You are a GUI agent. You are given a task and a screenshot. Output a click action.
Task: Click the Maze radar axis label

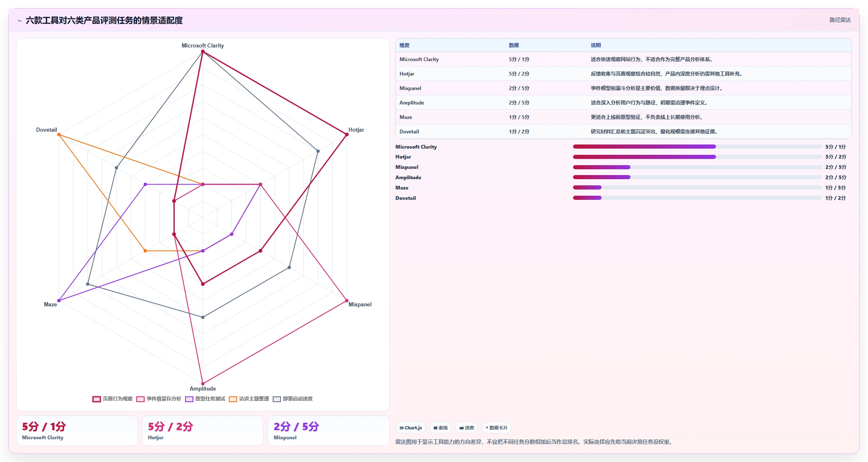pos(50,304)
